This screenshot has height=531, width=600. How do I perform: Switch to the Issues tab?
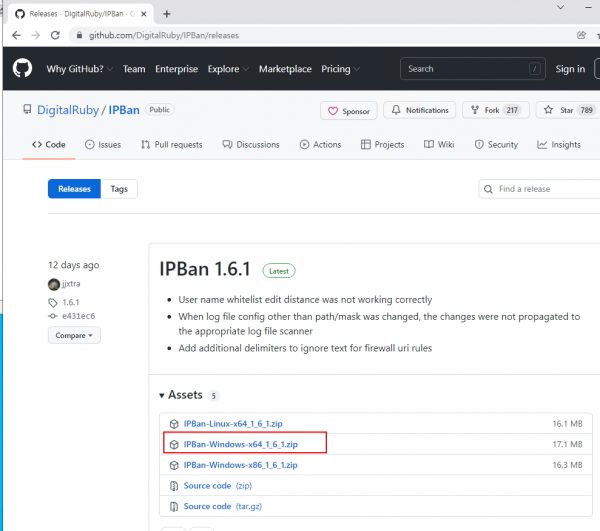103,144
